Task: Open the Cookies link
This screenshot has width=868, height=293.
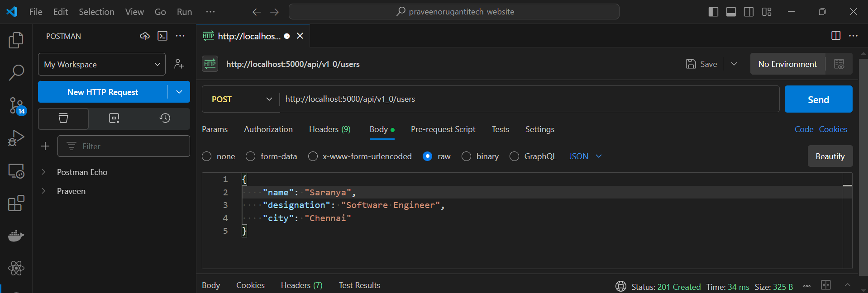Action: click(833, 129)
